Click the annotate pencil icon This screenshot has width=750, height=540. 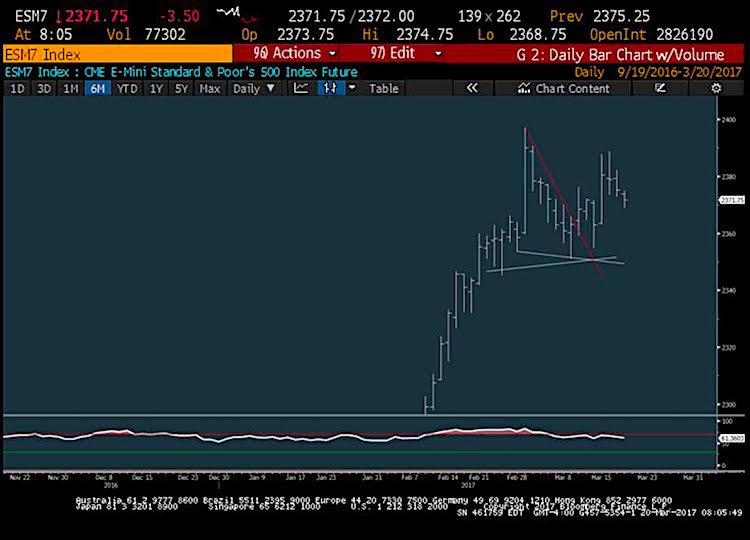point(660,88)
